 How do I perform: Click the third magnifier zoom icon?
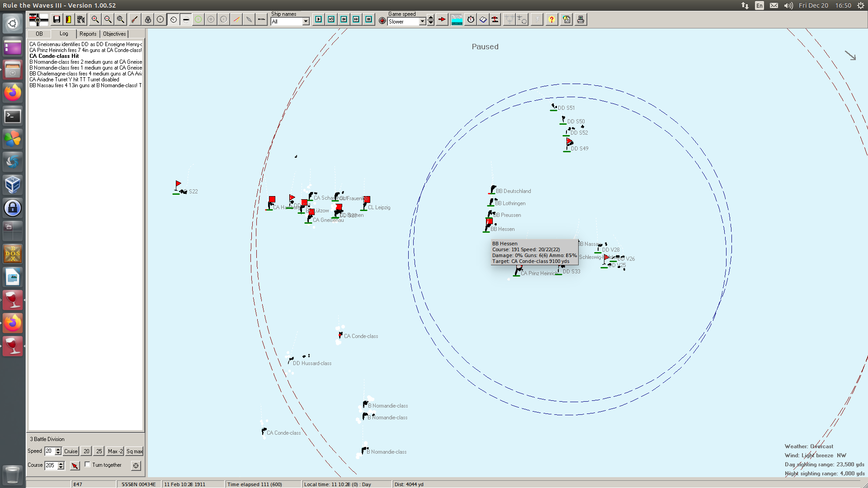pyautogui.click(x=120, y=19)
